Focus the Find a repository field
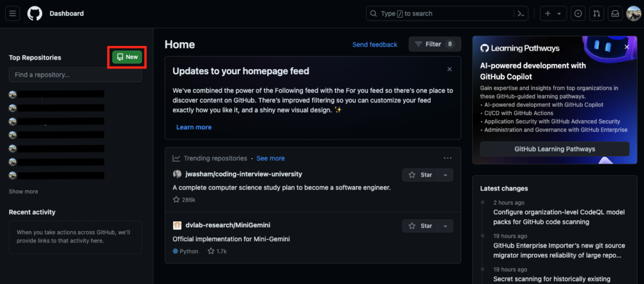 click(x=75, y=75)
